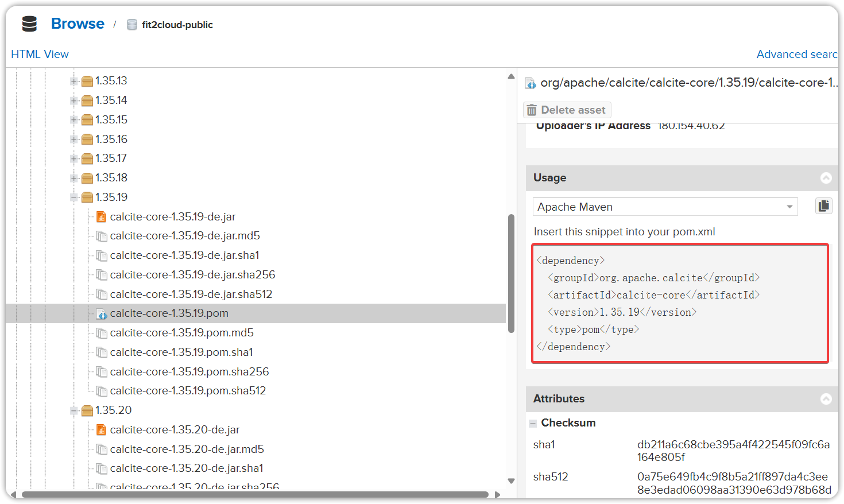
Task: Select calcite-core-1.35.19-de.jar.md5 in tree
Action: (185, 236)
